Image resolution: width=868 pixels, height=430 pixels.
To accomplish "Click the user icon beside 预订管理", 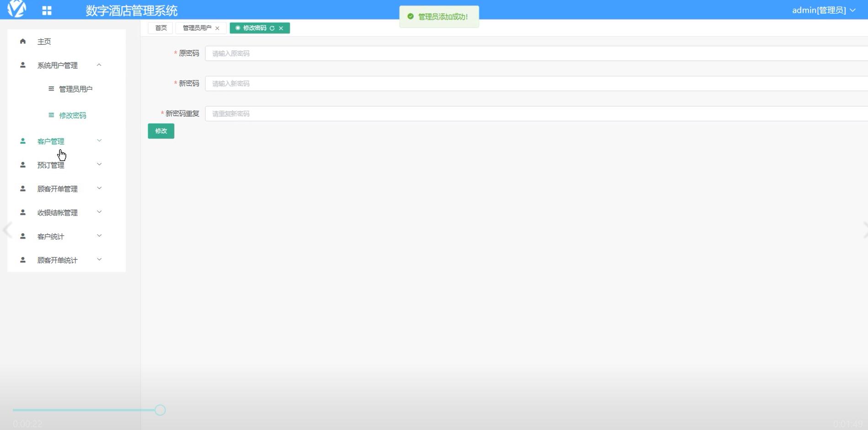I will (23, 165).
